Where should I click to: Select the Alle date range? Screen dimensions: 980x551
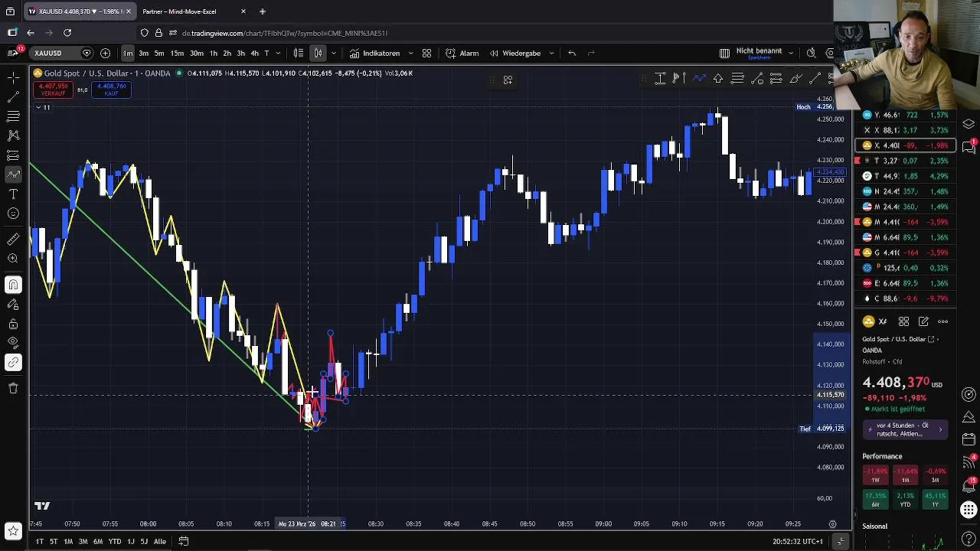(159, 541)
